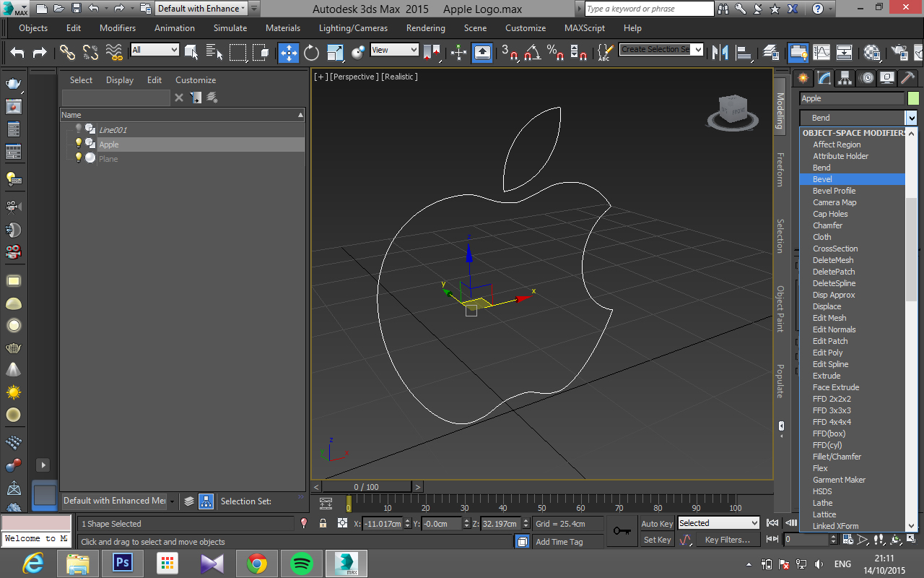Open the workspace selector Default with Enhance
Screen dimensions: 924x578
(201, 9)
